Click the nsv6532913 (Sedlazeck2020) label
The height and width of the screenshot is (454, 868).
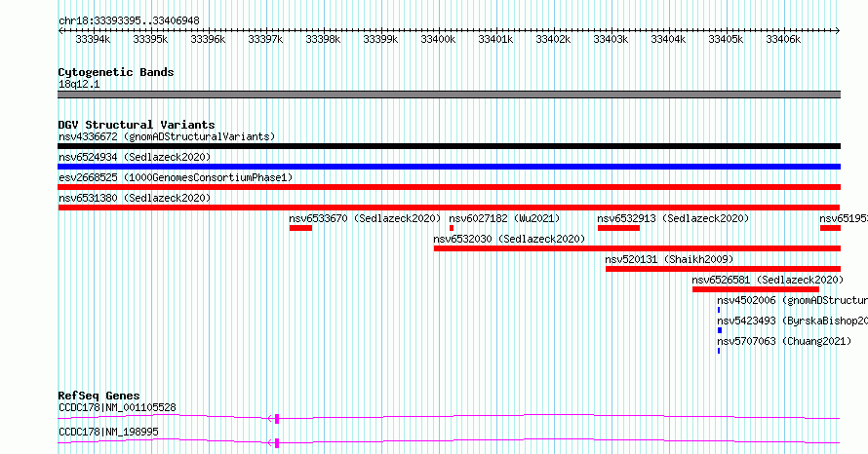[x=673, y=218]
